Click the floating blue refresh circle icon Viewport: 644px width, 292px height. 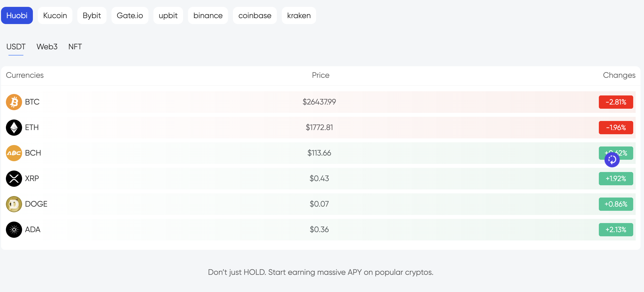[612, 159]
